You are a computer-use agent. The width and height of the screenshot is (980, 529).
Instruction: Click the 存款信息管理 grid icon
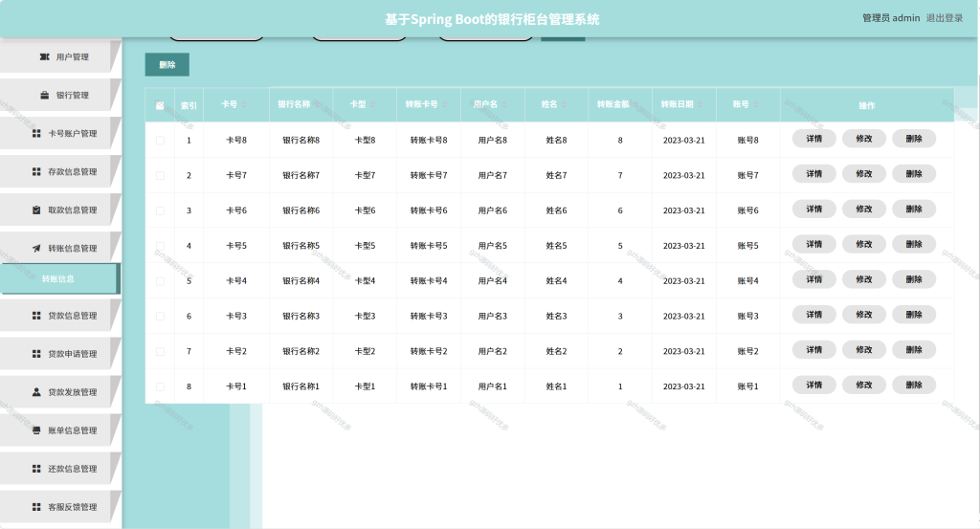click(x=36, y=172)
